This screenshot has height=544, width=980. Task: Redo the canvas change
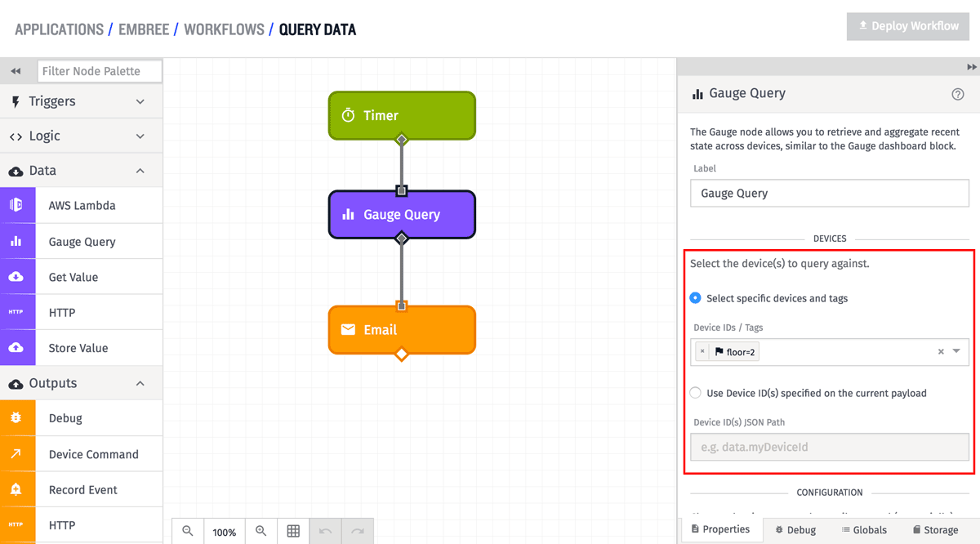357,531
